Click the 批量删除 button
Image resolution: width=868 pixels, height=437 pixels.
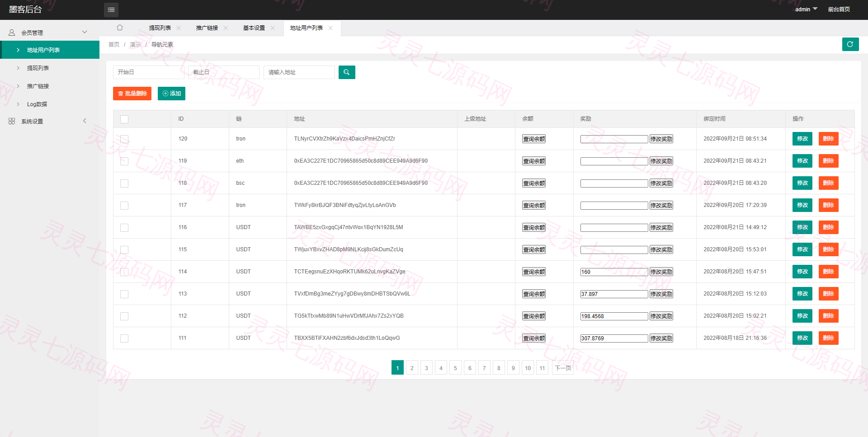click(x=132, y=94)
